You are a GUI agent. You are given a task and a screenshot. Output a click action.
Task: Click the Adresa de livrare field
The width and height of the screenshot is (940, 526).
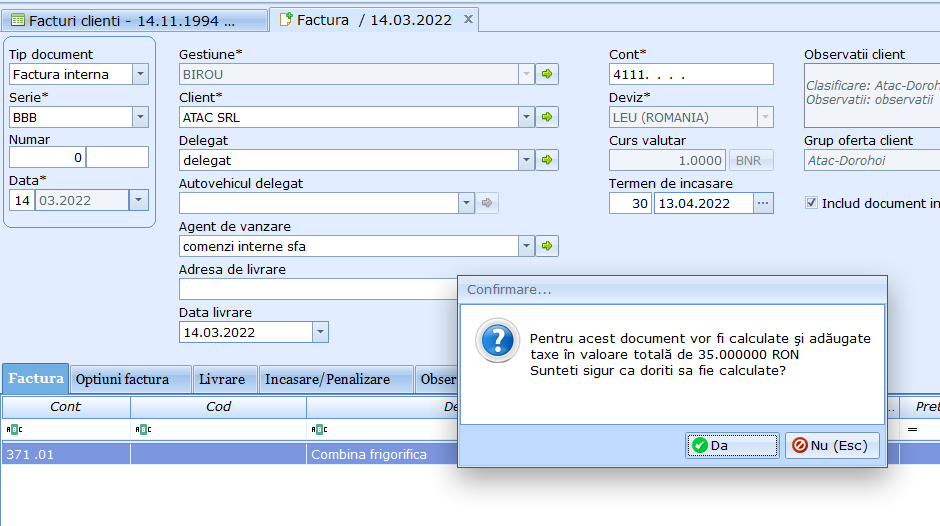coord(318,289)
